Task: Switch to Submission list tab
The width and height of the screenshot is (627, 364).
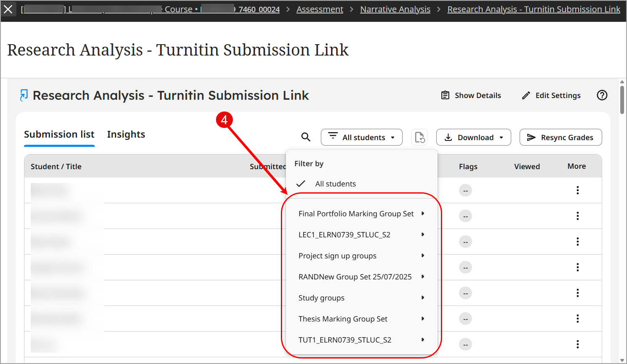Action: click(x=59, y=134)
